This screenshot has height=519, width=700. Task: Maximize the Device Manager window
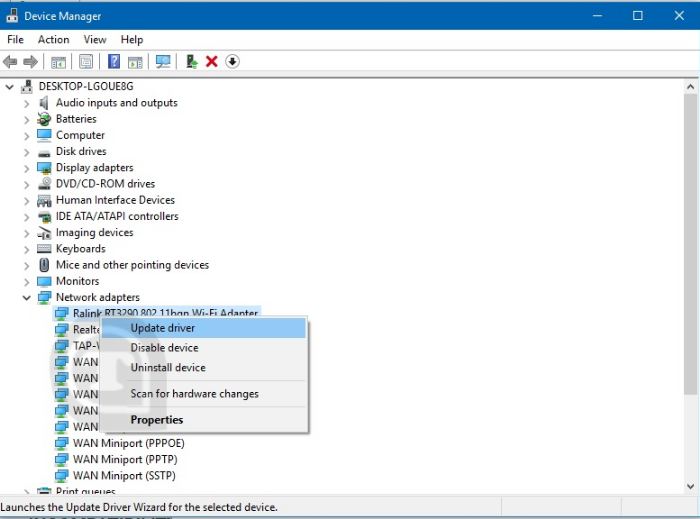pos(638,16)
